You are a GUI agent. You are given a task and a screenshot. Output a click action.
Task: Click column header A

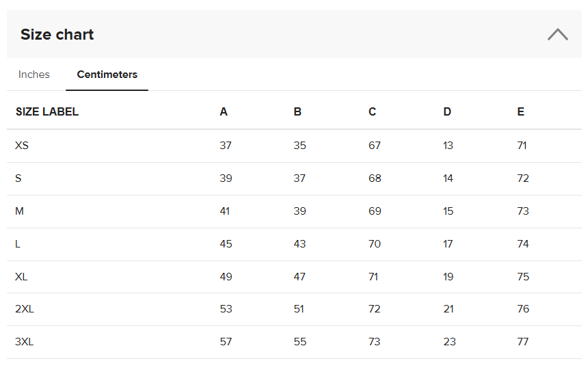pyautogui.click(x=224, y=112)
